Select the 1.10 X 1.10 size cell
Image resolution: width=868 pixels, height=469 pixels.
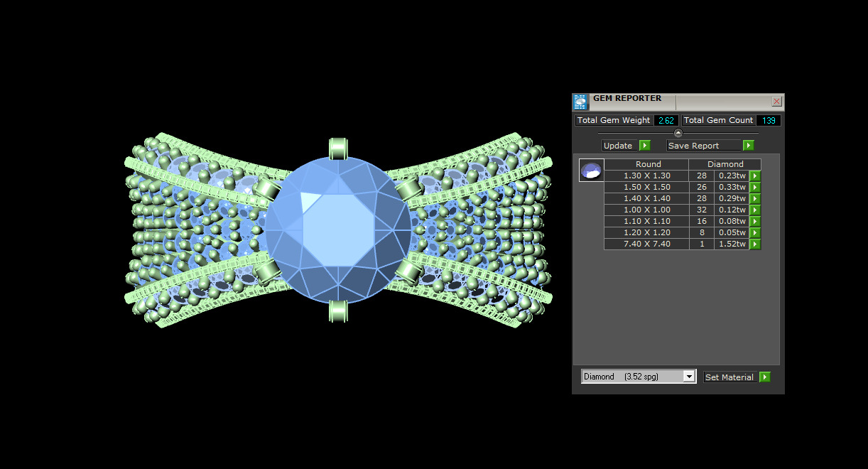(x=646, y=222)
